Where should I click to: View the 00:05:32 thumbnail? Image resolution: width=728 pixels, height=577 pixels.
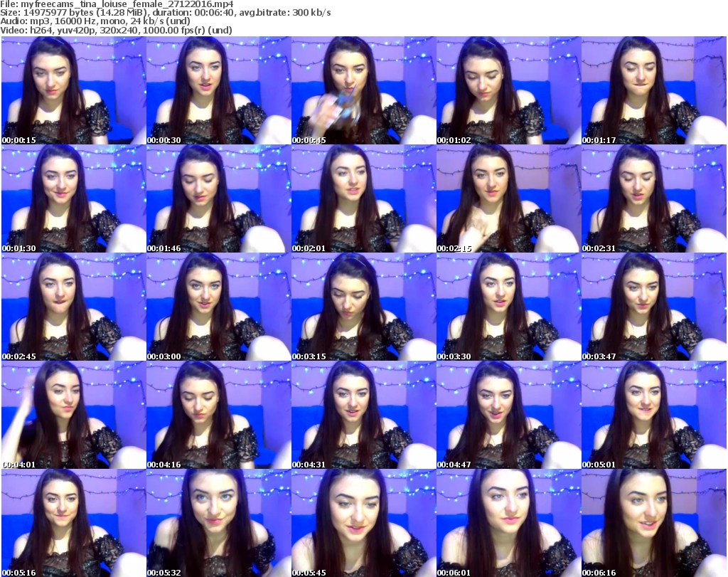tap(219, 523)
